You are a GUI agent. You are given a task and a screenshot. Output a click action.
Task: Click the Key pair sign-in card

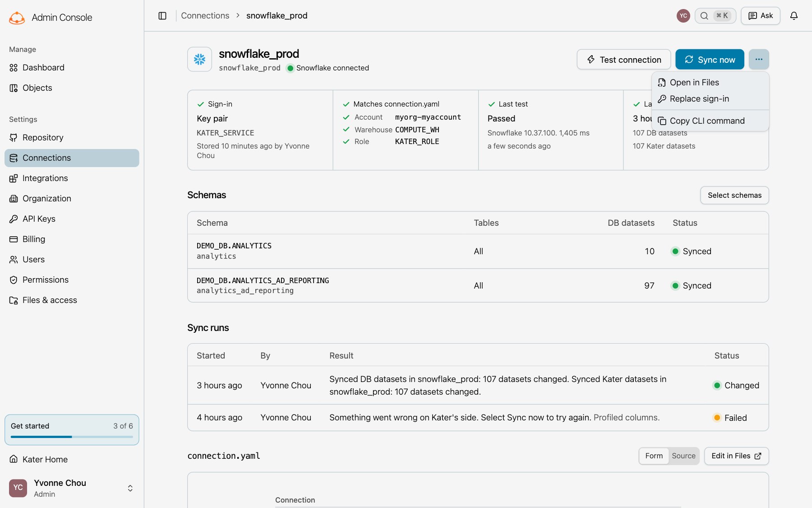pos(260,130)
